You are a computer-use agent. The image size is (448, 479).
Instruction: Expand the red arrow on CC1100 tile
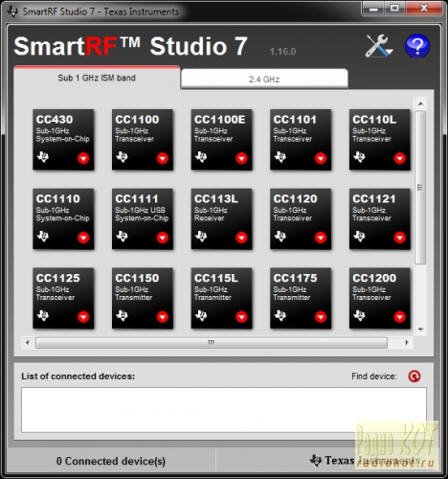pos(163,158)
